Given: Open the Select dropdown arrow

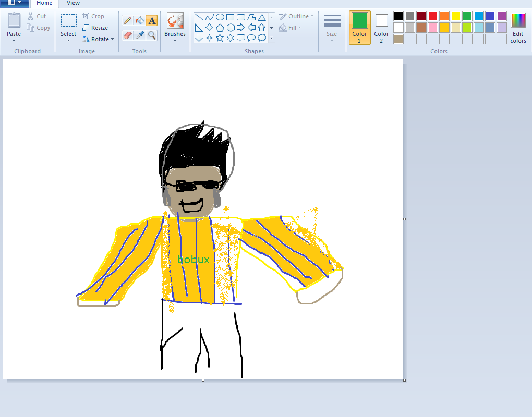Looking at the screenshot, I should pos(68,41).
